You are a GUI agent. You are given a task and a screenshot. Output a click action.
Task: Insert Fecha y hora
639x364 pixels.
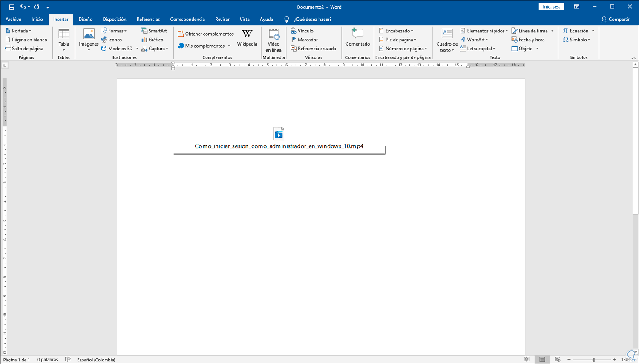click(x=528, y=40)
